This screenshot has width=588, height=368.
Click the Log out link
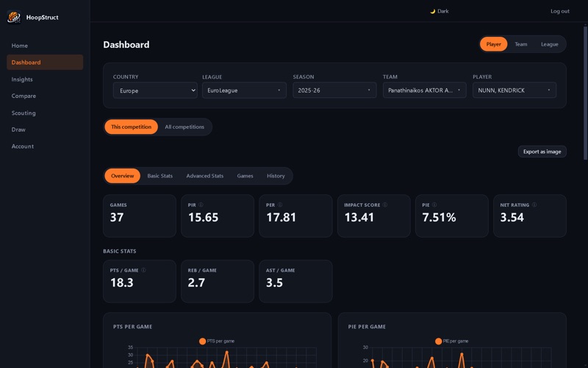click(x=560, y=11)
